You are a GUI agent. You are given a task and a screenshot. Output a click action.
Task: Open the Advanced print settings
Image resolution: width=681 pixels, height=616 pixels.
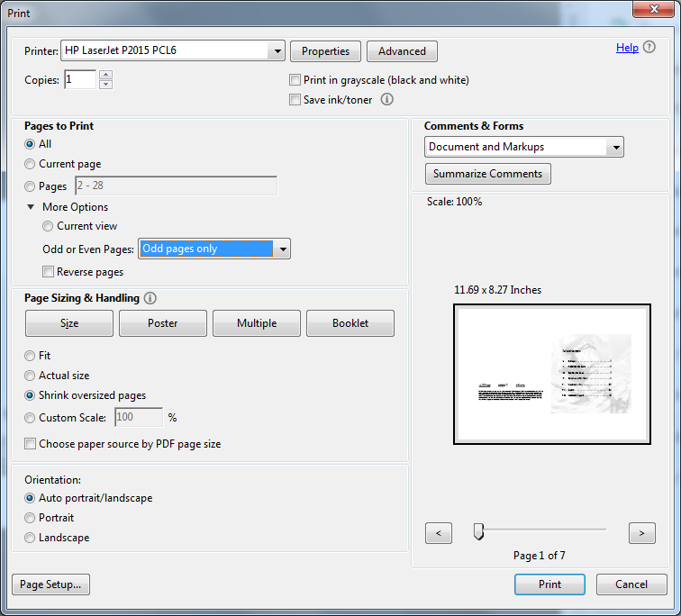coord(402,51)
